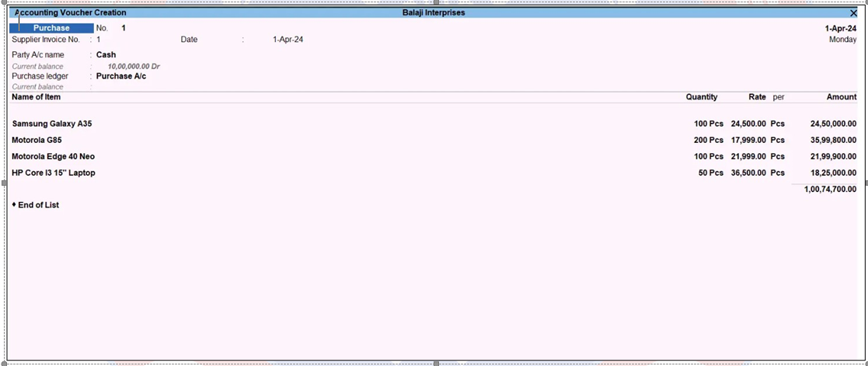Open the Party A/c name field showing Cash
This screenshot has width=868, height=366.
click(x=106, y=55)
